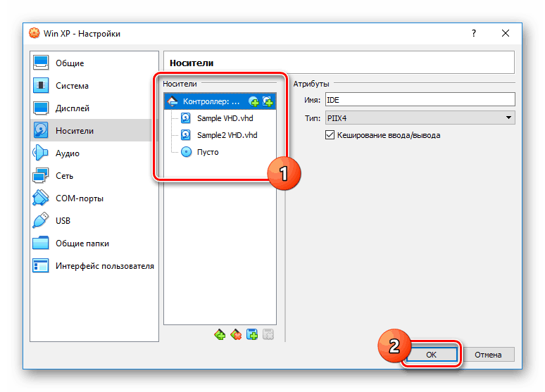This screenshot has width=545, height=392.
Task: Remove selected attachment button (disabled)
Action: (268, 335)
